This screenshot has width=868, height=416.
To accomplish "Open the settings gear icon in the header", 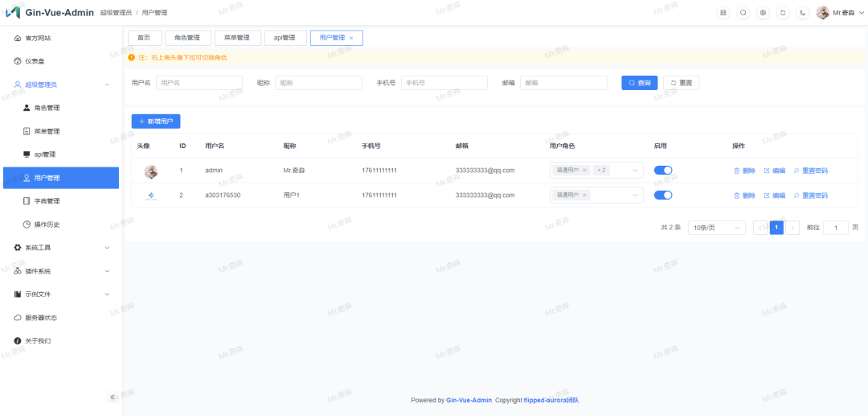I will 763,13.
